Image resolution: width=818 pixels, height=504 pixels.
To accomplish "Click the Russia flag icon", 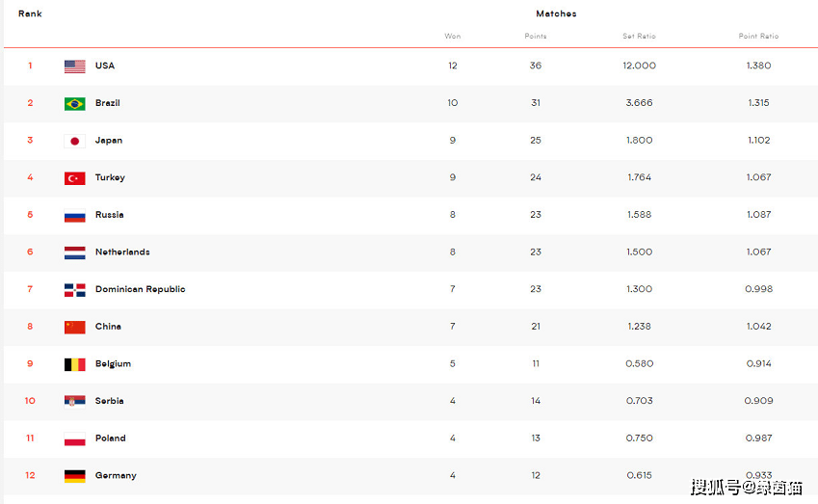I will click(74, 216).
